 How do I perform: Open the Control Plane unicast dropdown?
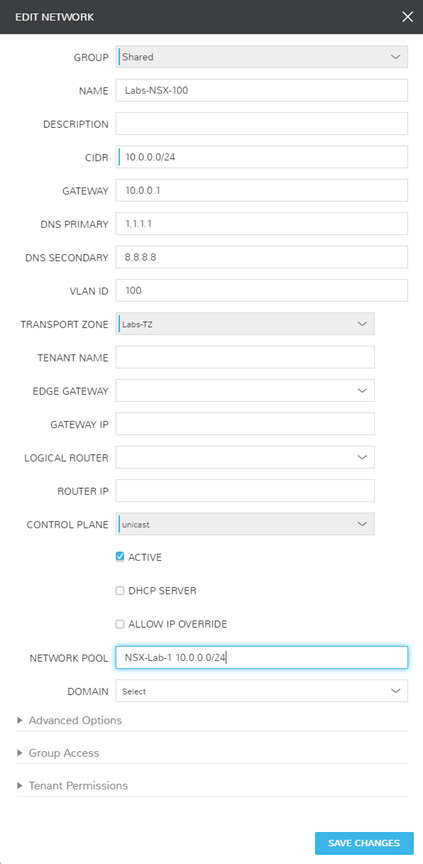click(245, 524)
